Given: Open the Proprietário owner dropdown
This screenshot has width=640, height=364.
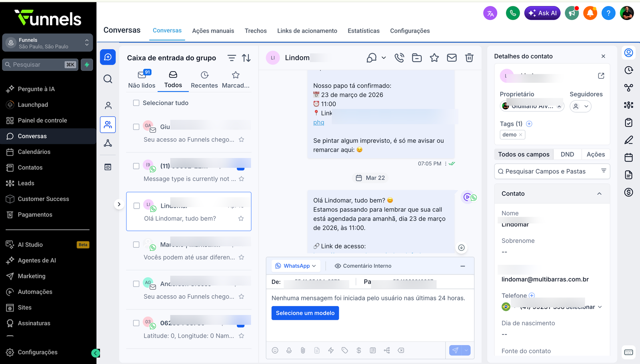Looking at the screenshot, I should (x=532, y=106).
